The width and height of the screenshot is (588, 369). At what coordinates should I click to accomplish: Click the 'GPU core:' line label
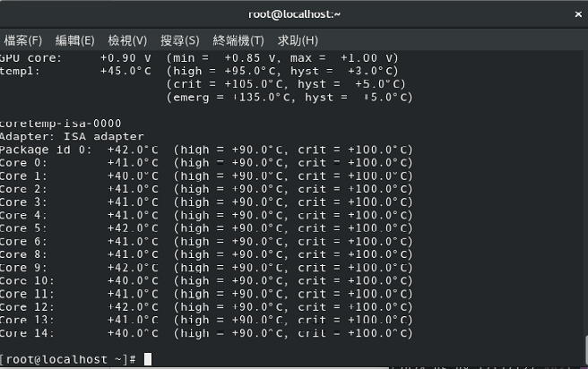coord(30,58)
